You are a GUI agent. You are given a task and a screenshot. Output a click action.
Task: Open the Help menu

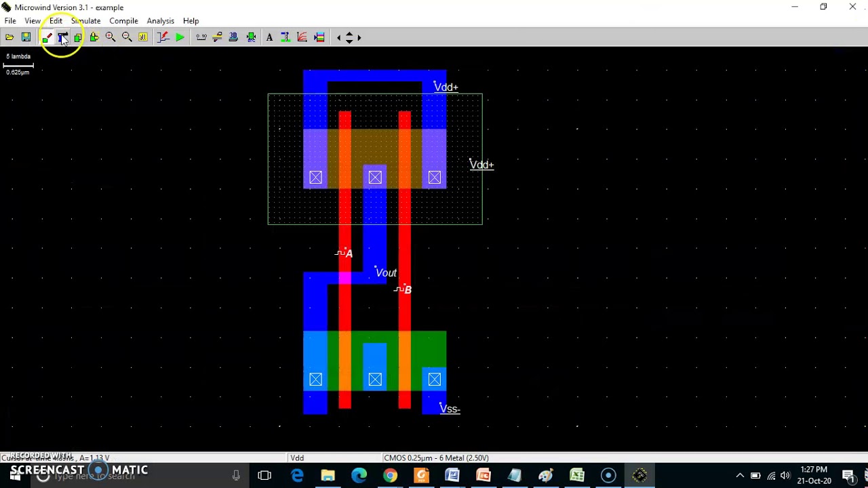pyautogui.click(x=191, y=21)
